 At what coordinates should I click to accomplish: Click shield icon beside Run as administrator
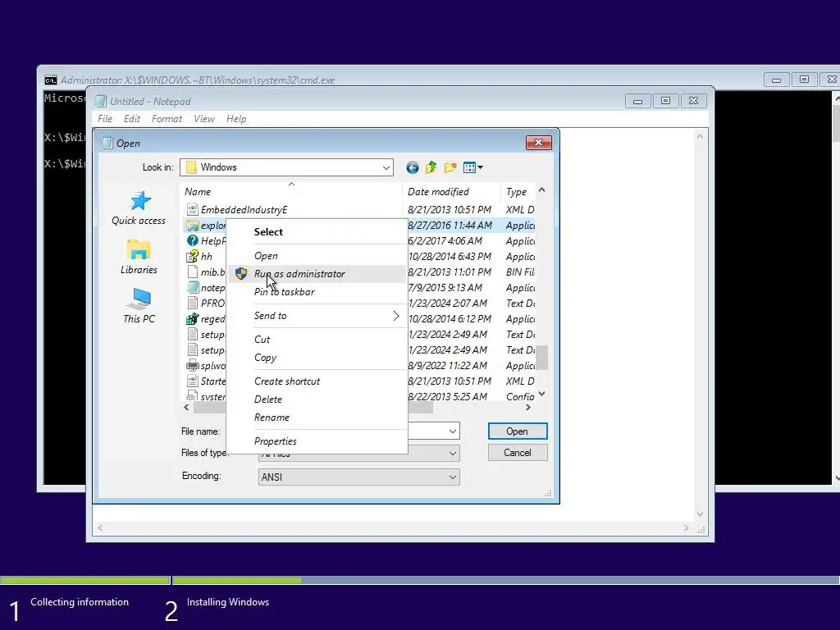241,274
